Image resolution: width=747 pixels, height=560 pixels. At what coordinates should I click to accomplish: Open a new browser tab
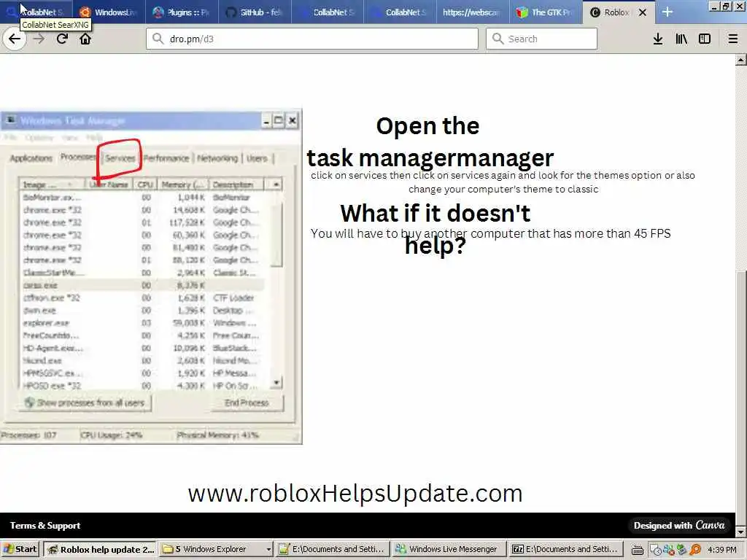pyautogui.click(x=667, y=12)
